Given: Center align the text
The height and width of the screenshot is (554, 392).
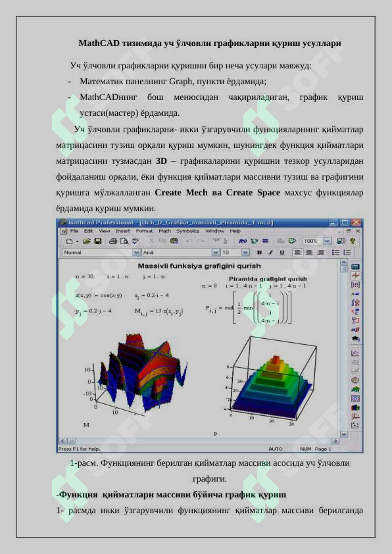Looking at the screenshot, I should [x=309, y=252].
